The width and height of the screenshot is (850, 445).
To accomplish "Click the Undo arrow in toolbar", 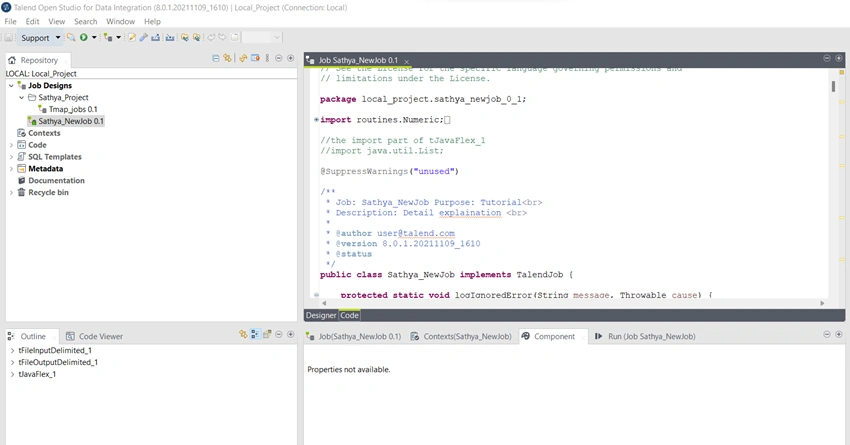I will pyautogui.click(x=211, y=37).
